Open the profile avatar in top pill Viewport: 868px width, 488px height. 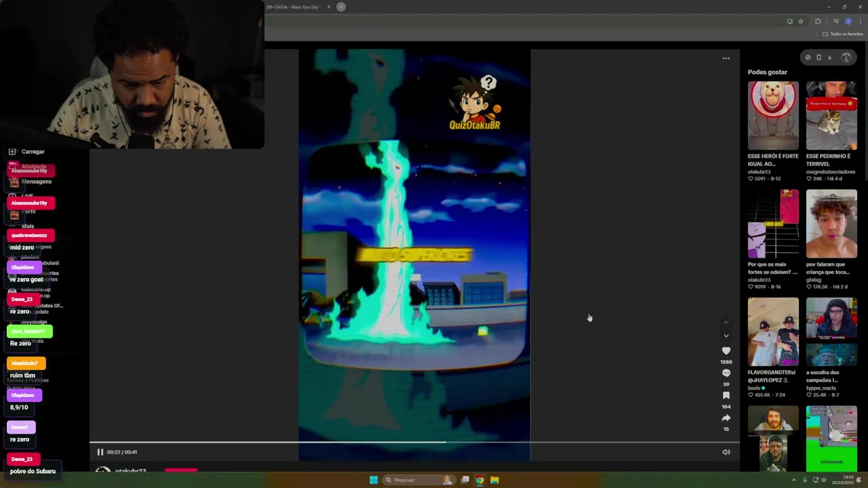[x=846, y=58]
